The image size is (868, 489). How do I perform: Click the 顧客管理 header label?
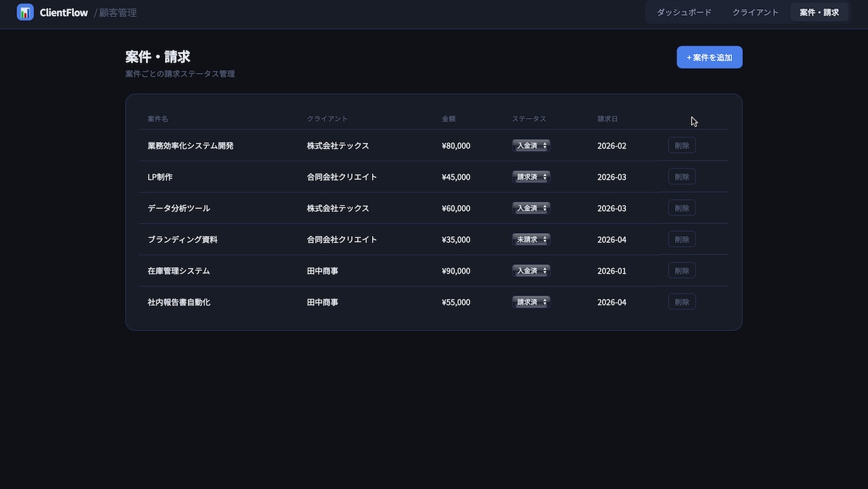point(118,13)
